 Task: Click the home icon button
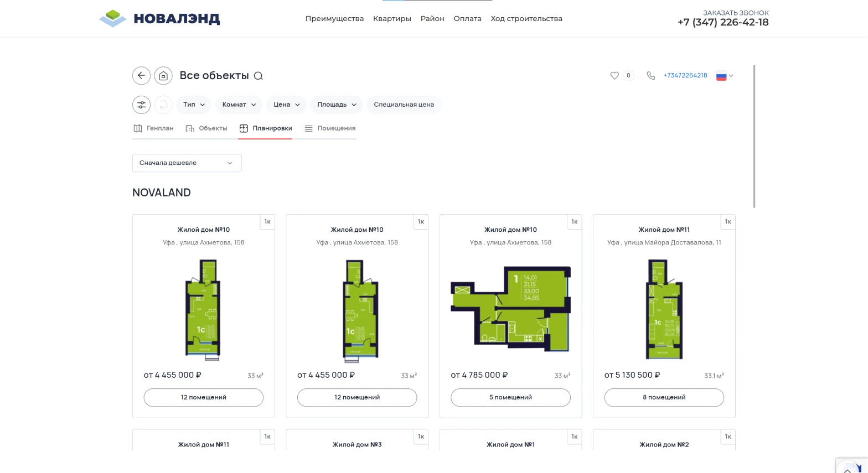tap(163, 75)
